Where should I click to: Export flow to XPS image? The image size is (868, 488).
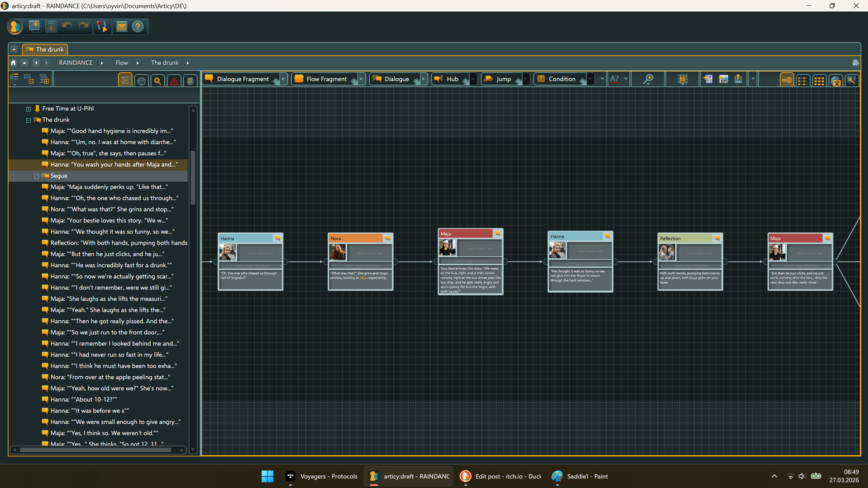click(x=723, y=79)
